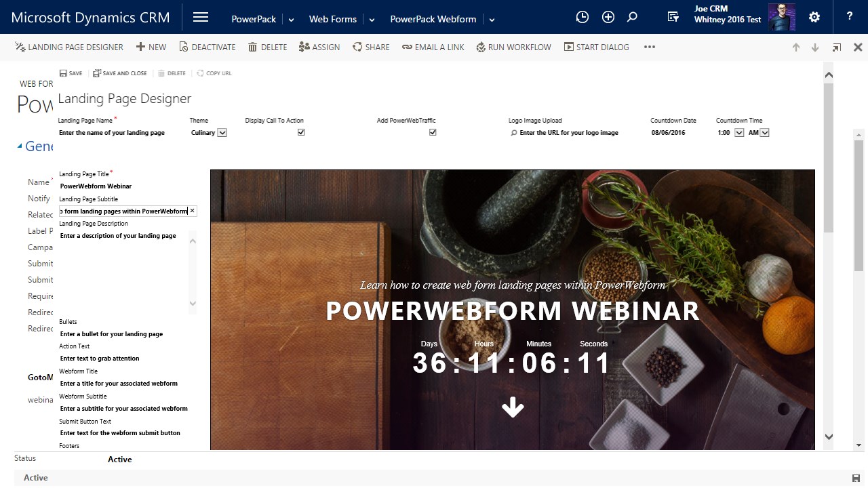The image size is (868, 488).
Task: Click Joe CRM user avatar
Action: tap(783, 17)
